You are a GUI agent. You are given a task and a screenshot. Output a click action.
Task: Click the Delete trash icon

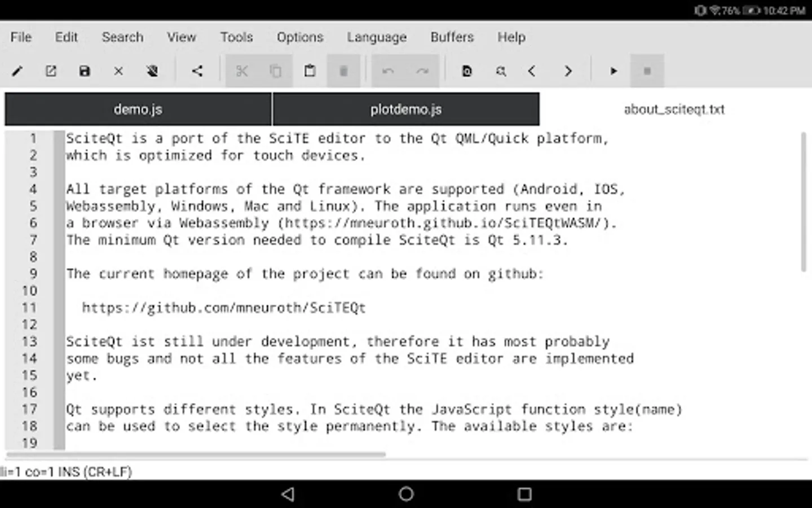(343, 71)
